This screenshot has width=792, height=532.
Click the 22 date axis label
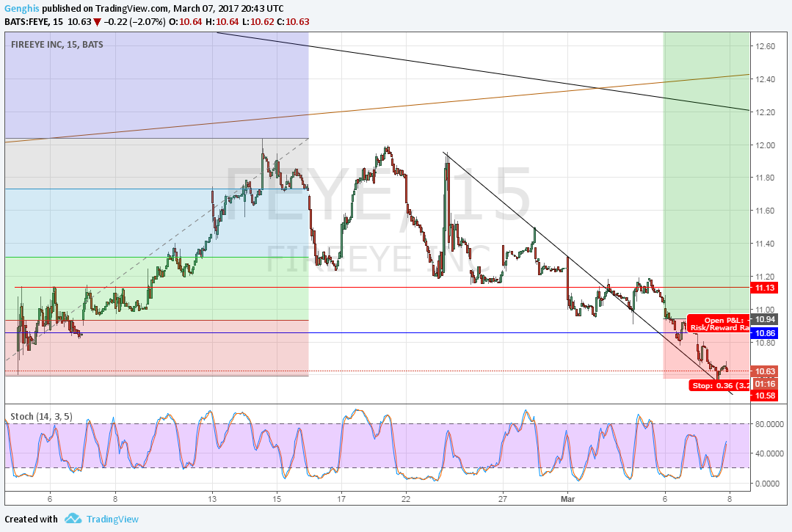pos(406,499)
